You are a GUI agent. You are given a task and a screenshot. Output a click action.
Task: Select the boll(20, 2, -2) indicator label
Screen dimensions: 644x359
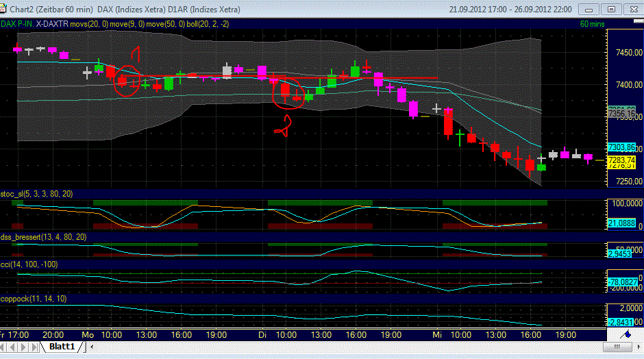pos(208,24)
